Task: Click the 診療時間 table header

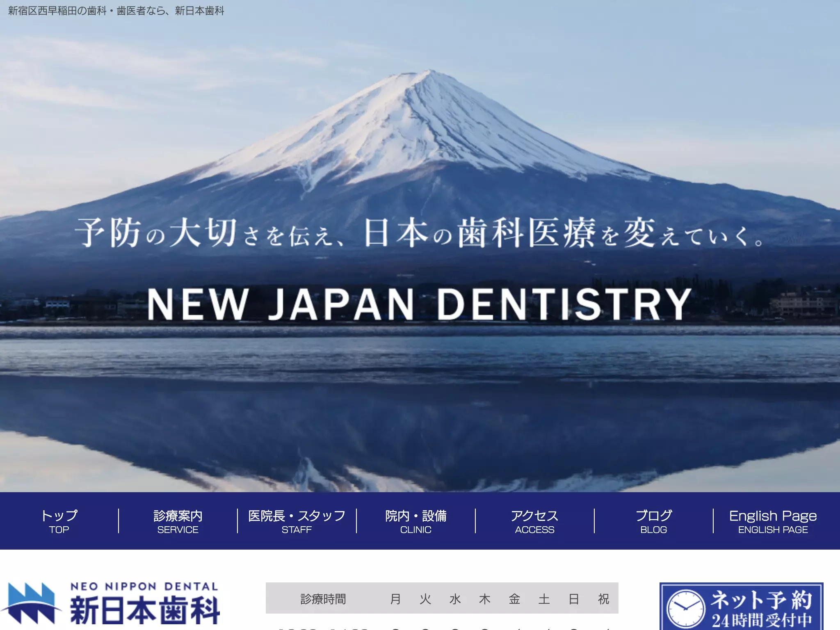Action: [x=323, y=599]
